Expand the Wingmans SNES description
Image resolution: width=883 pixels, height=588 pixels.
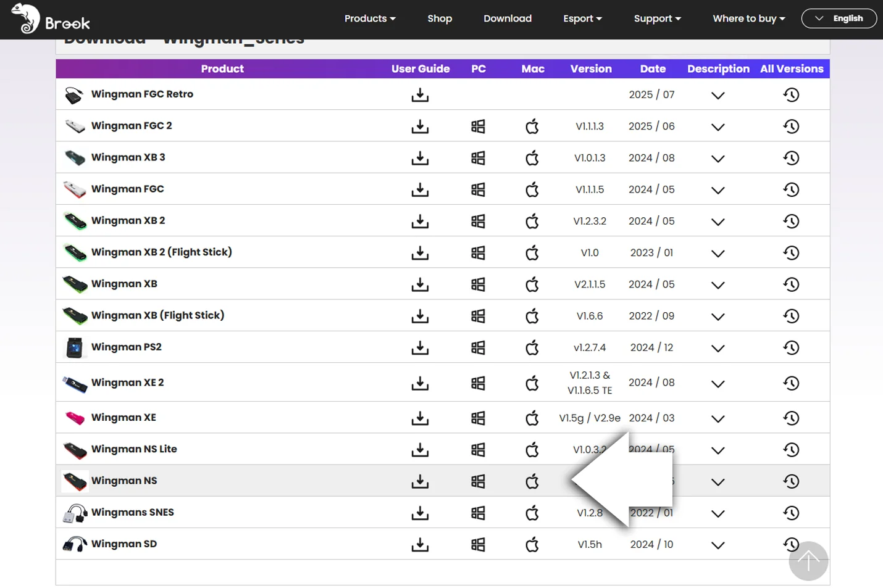pyautogui.click(x=718, y=513)
